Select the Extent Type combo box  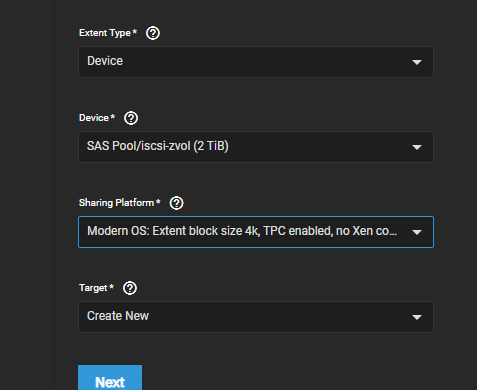point(256,62)
